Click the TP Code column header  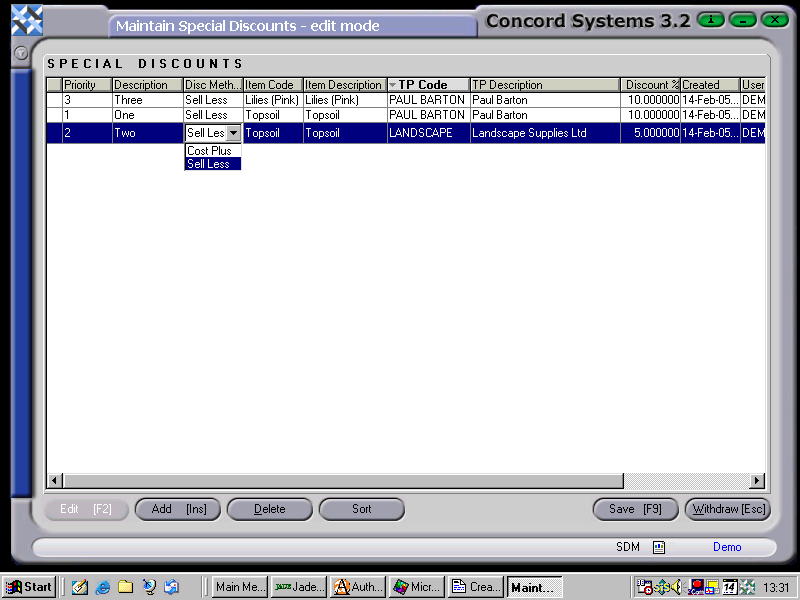coord(427,84)
